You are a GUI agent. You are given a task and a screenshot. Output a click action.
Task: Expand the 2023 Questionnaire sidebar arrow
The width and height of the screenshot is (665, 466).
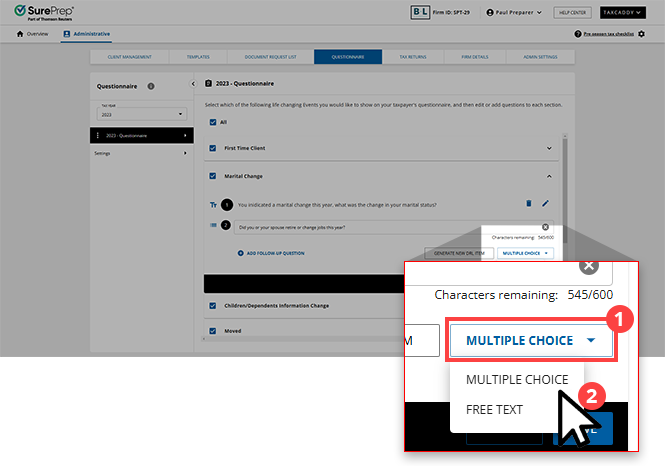click(185, 135)
